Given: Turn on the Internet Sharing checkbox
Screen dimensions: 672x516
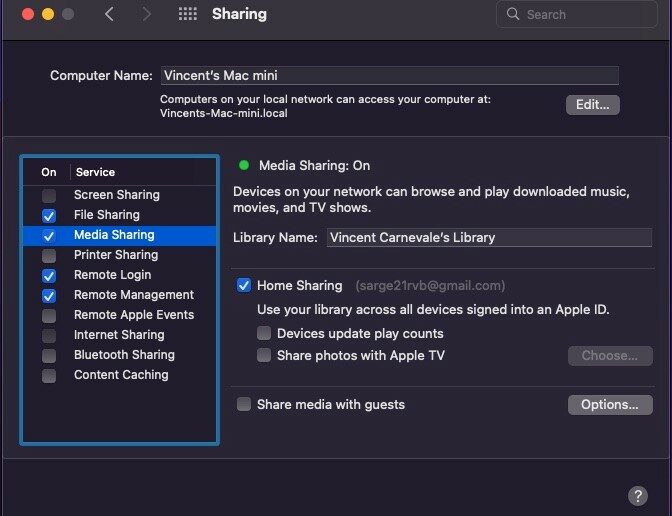Looking at the screenshot, I should click(x=49, y=335).
